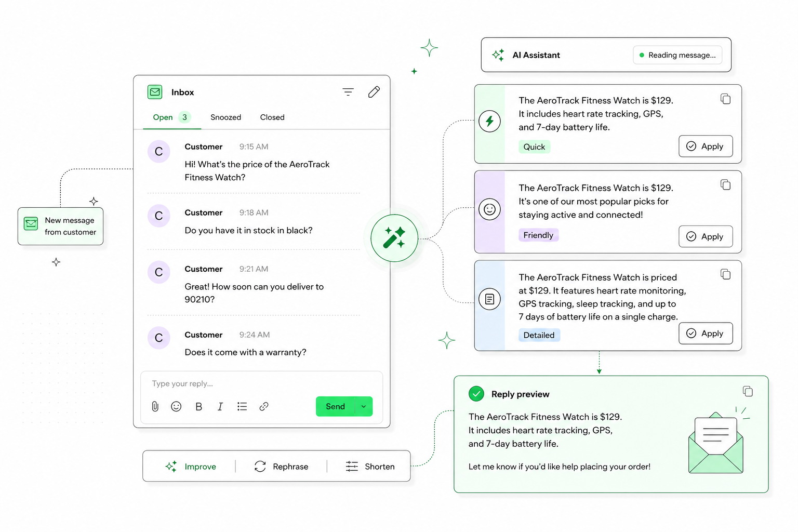Click the Detailed tag label
This screenshot has height=532, width=798.
(x=539, y=335)
